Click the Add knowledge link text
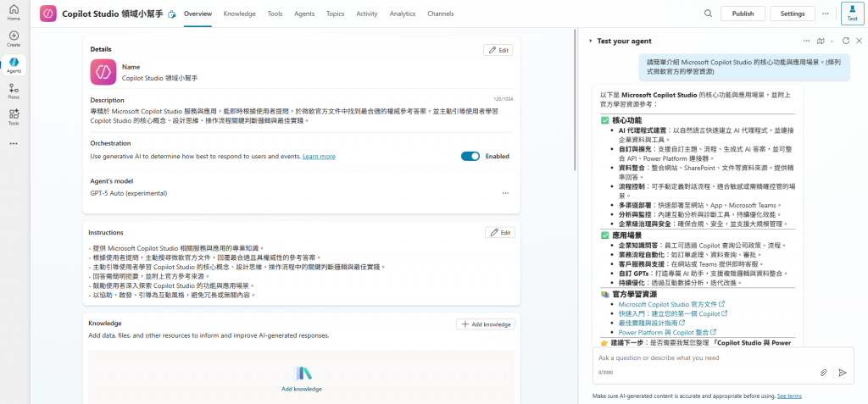868x404 pixels. [302, 389]
